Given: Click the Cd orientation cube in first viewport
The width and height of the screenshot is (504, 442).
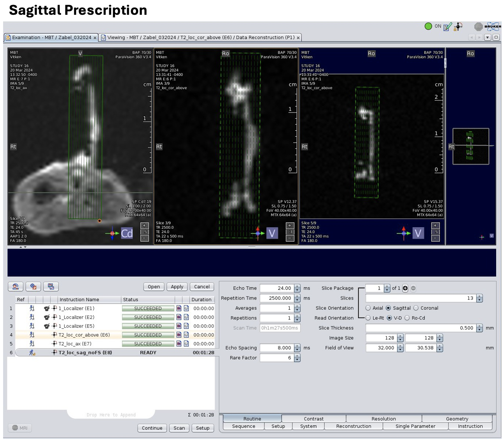Looking at the screenshot, I should point(127,233).
